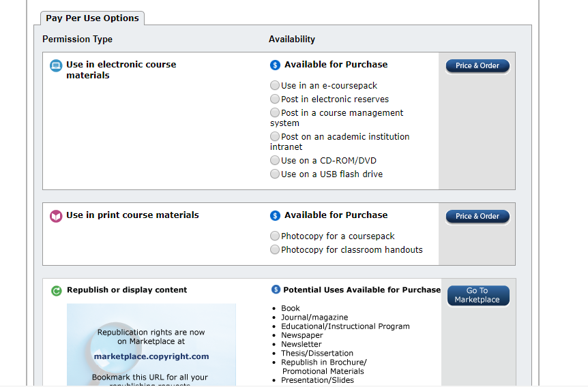Click the green Republish content icon
Viewport: 588px width, 387px height.
pyautogui.click(x=57, y=291)
